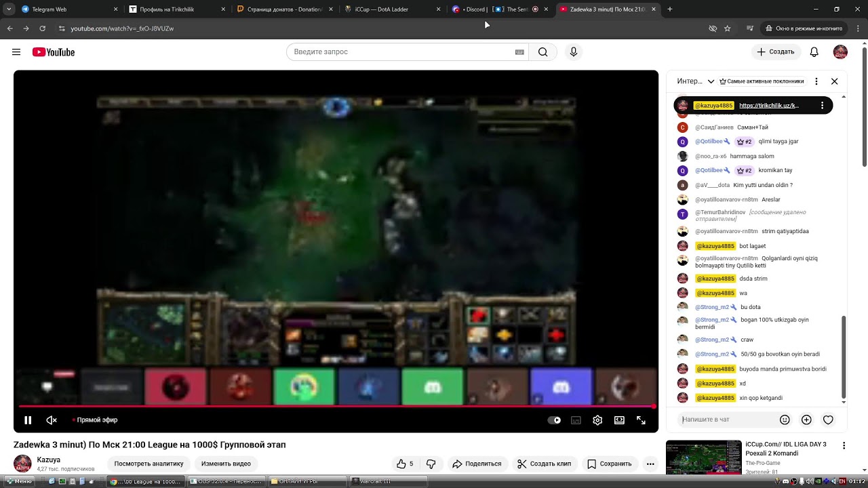Open OBS in the taskbar
This screenshot has height=488, width=868.
[226, 481]
